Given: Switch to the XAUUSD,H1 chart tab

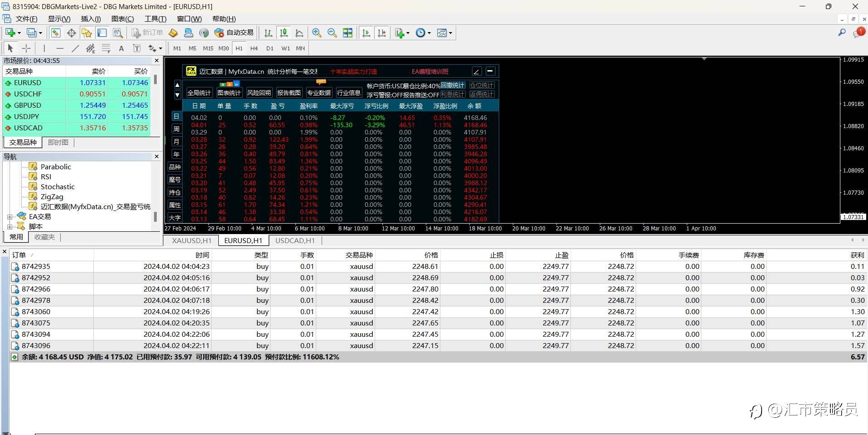Looking at the screenshot, I should [x=192, y=240].
